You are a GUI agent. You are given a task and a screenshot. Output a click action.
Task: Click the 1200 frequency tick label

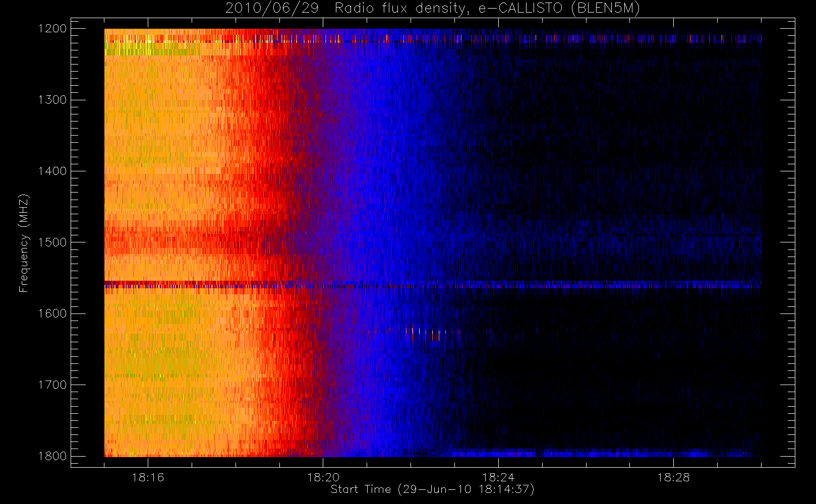tap(52, 29)
